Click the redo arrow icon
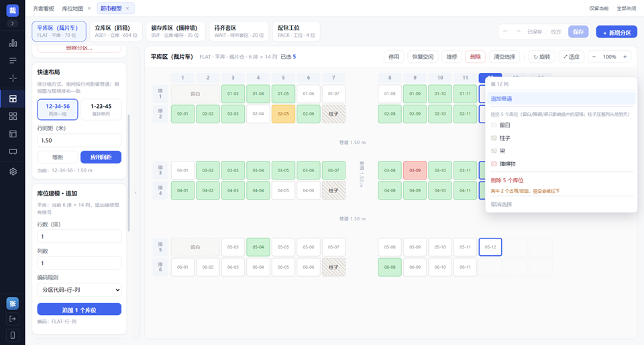 519,31
